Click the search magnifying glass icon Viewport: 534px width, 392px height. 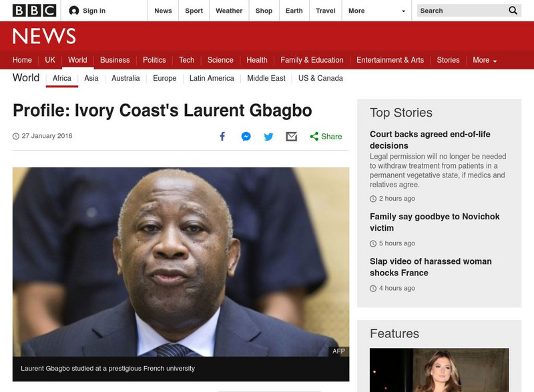513,11
